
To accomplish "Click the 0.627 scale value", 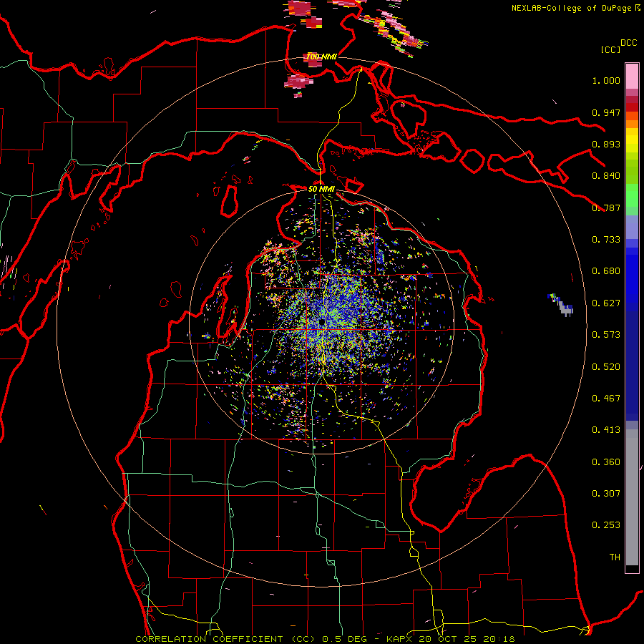I will [606, 303].
